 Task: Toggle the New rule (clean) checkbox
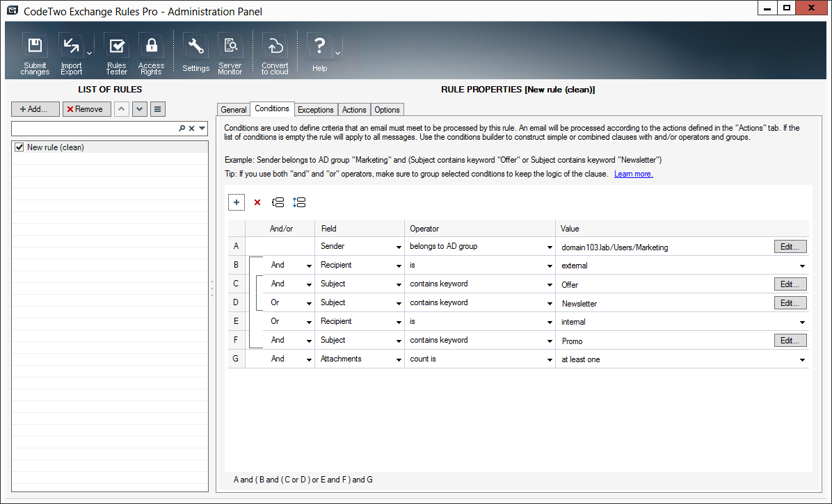click(x=19, y=147)
